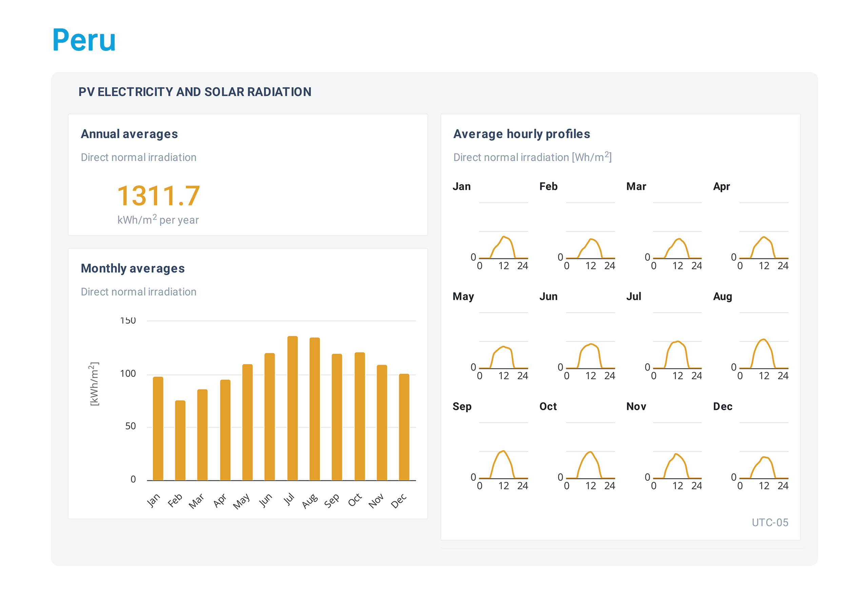868x589 pixels.
Task: Click the January bar in monthly chart
Action: click(158, 428)
